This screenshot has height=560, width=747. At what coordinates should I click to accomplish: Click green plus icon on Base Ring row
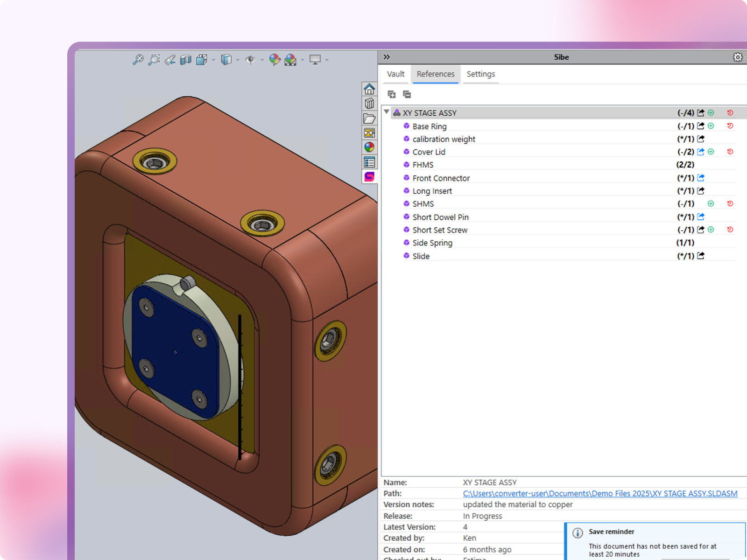[x=711, y=126]
